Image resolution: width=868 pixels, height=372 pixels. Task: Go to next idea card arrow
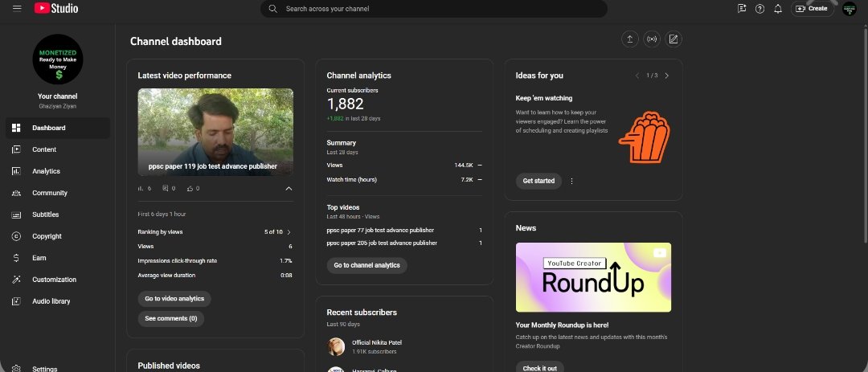(666, 76)
